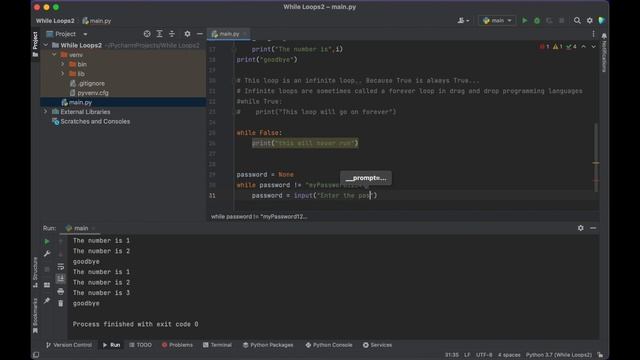The width and height of the screenshot is (640, 360).
Task: Toggle tool window bars icon at bottom-left corner
Action: [36, 355]
